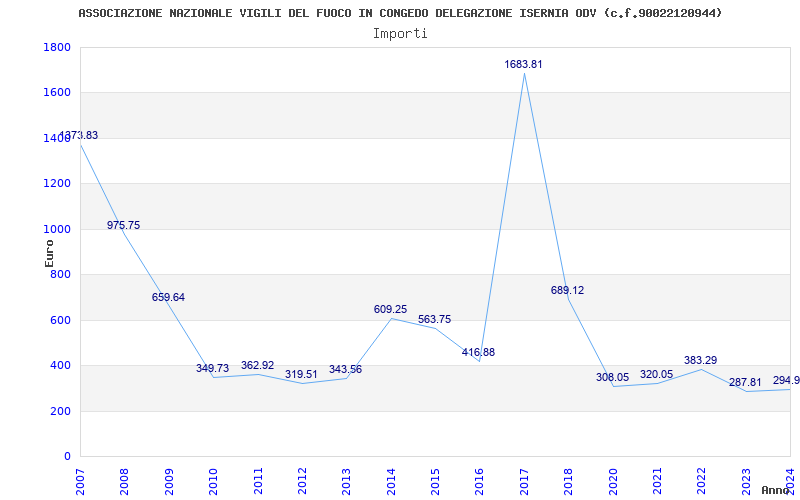Click the "Importi" chart subtitle
This screenshot has height=500, width=800.
(x=400, y=33)
